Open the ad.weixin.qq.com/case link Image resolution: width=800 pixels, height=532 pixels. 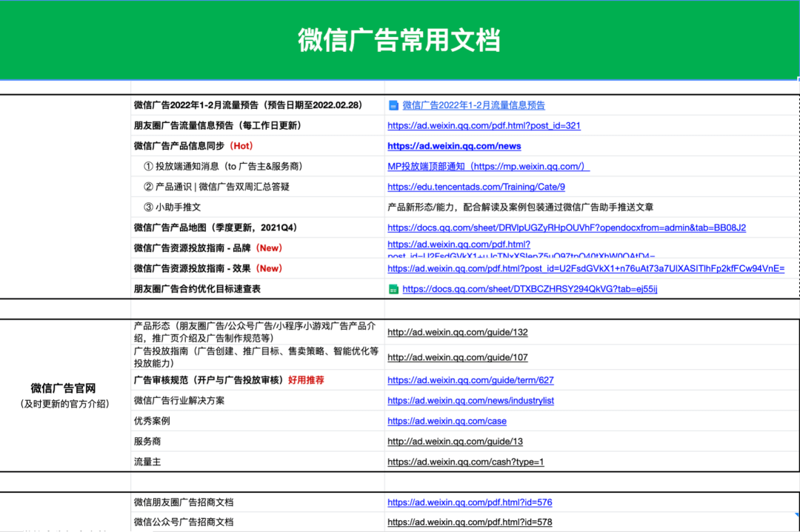[447, 421]
